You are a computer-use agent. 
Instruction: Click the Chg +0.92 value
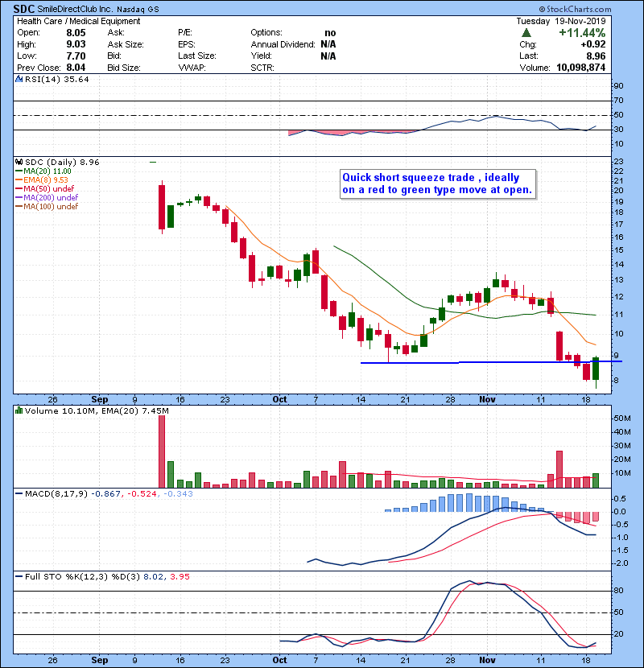(x=592, y=44)
